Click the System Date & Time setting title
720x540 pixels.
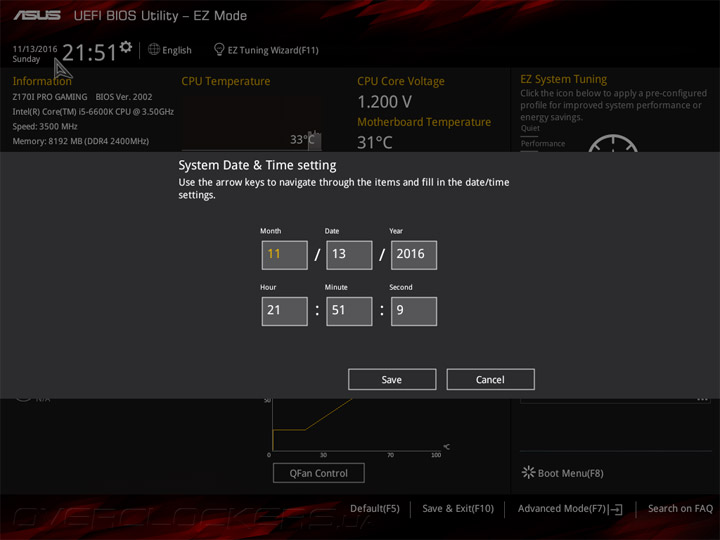pyautogui.click(x=257, y=165)
